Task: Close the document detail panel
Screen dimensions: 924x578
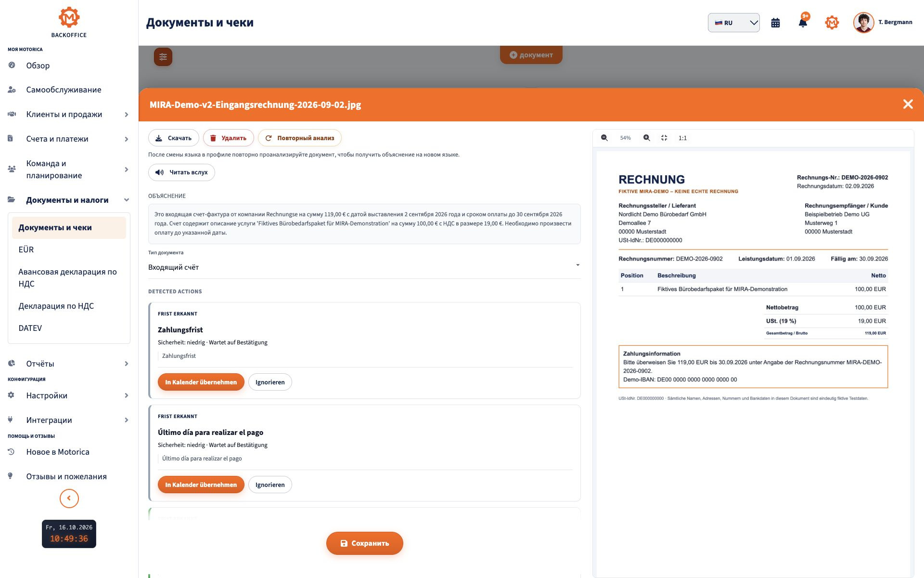Action: click(908, 104)
